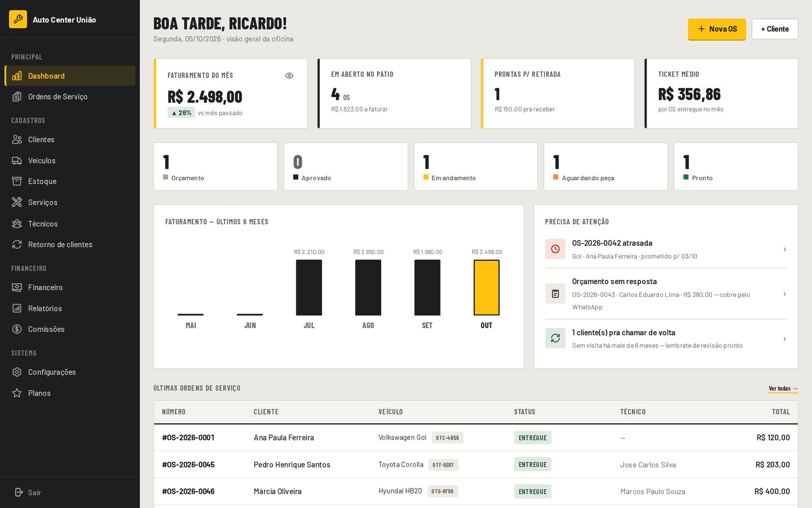Open the Financeiro sidebar item

(x=70, y=288)
